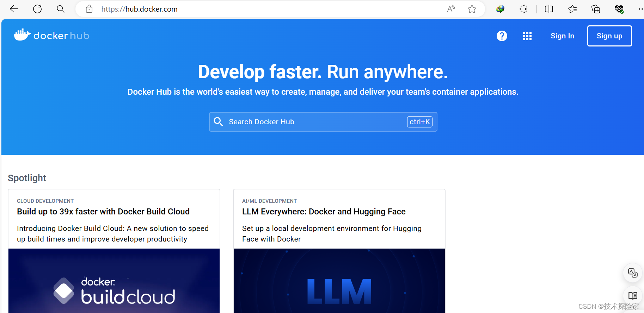Click the hub.docker.com address bar

[x=280, y=9]
